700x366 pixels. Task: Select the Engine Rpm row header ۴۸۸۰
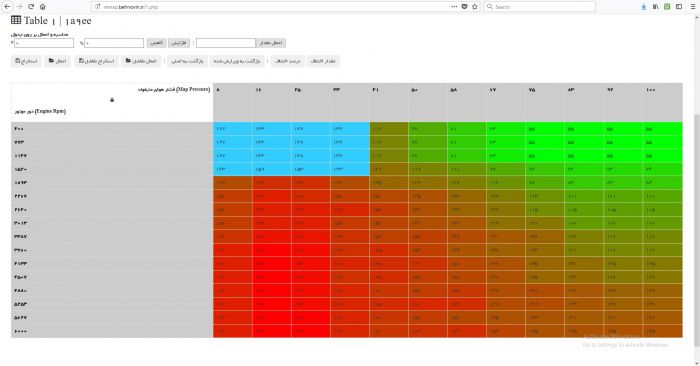(x=112, y=291)
